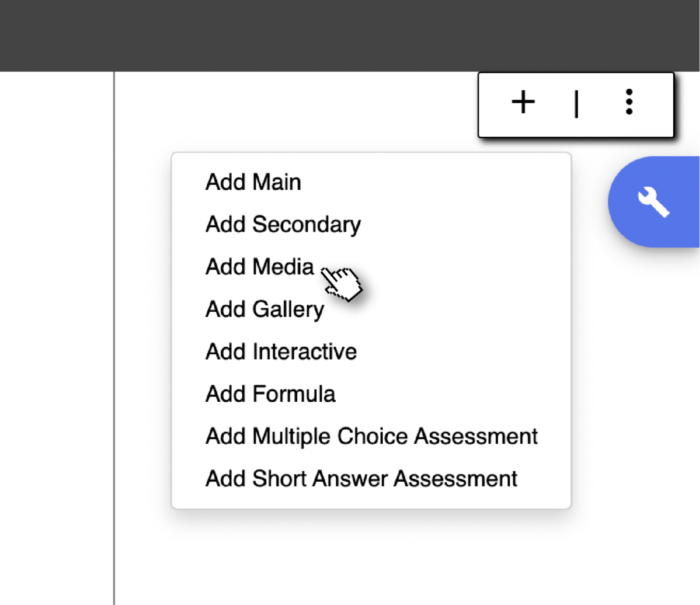Choose Add Short Answer Assessment

(x=361, y=478)
